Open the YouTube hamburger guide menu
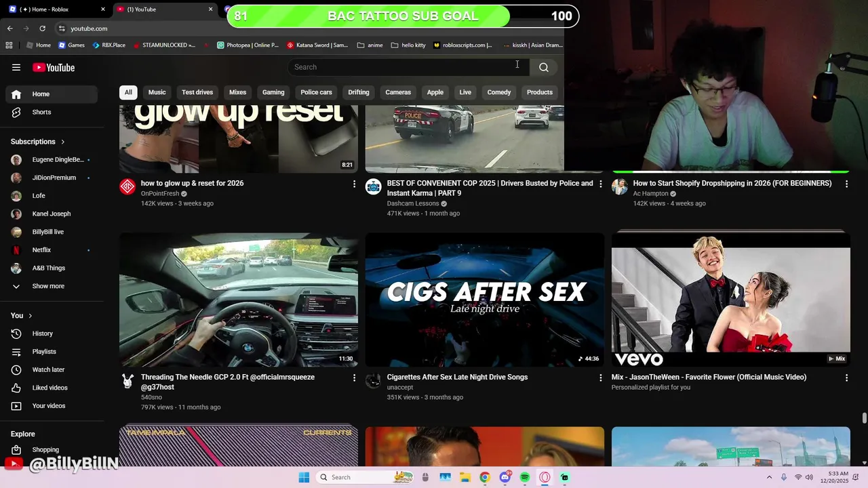This screenshot has width=868, height=488. (16, 67)
